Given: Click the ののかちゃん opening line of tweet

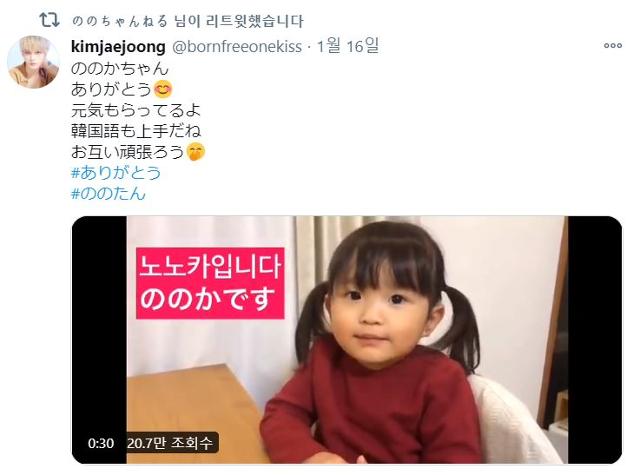Looking at the screenshot, I should pyautogui.click(x=120, y=68).
